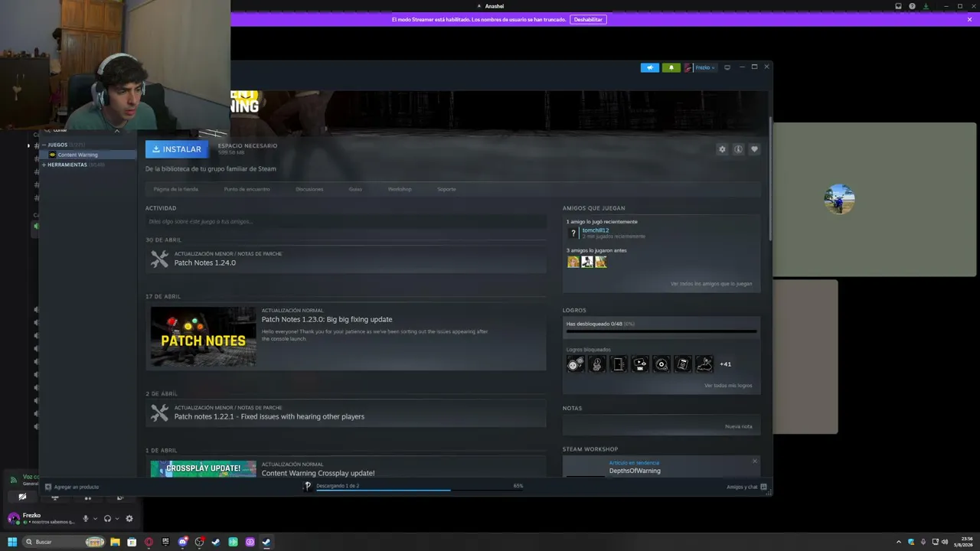The image size is (980, 551).
Task: Deafen audio with Discord headphones icon
Action: click(107, 519)
